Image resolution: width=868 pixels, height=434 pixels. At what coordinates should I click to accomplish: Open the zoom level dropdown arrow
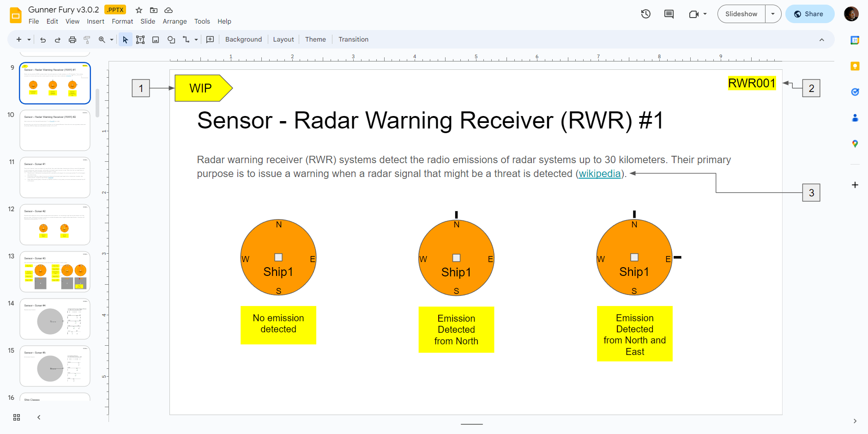112,40
